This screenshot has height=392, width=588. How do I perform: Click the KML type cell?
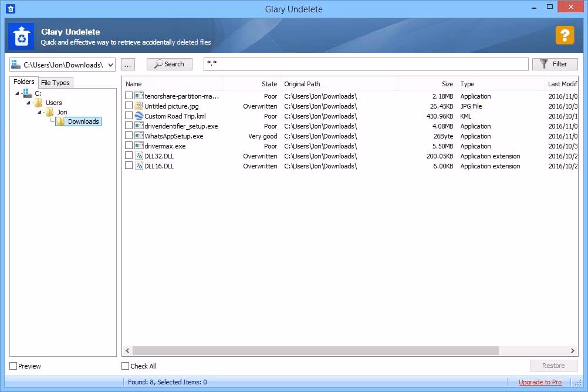click(x=466, y=116)
